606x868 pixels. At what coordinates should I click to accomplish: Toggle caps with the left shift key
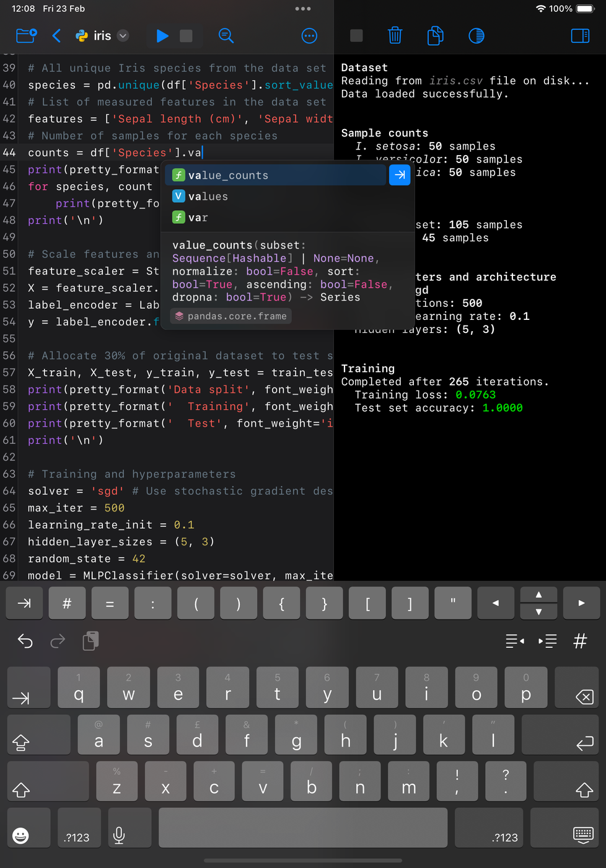pyautogui.click(x=21, y=789)
